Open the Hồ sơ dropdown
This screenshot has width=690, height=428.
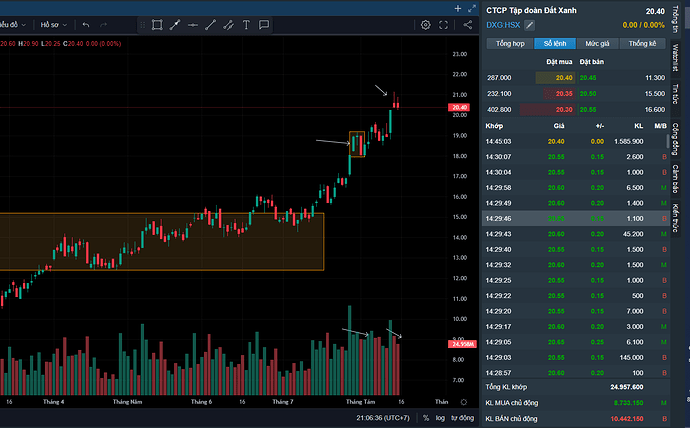click(49, 24)
